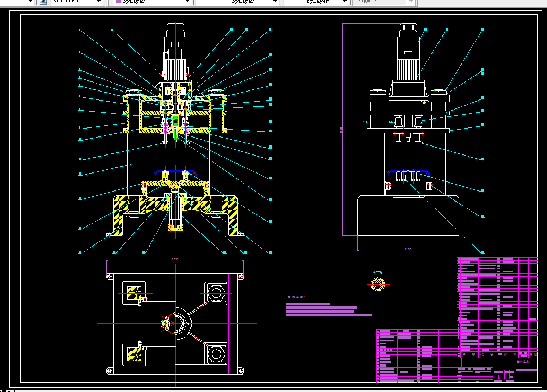Open the purple ByLayer color control dropdown
The image size is (547, 392).
click(153, 2)
